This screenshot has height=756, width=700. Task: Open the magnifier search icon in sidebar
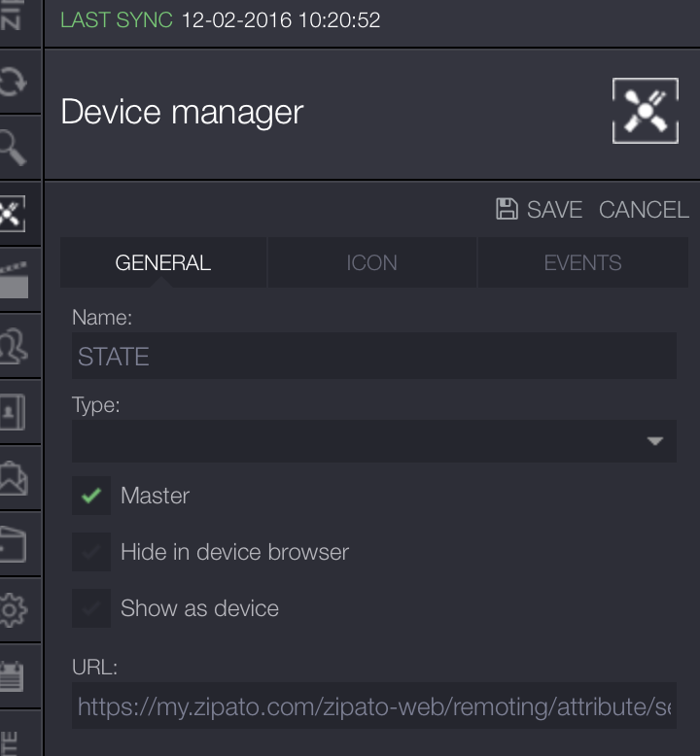click(x=14, y=147)
